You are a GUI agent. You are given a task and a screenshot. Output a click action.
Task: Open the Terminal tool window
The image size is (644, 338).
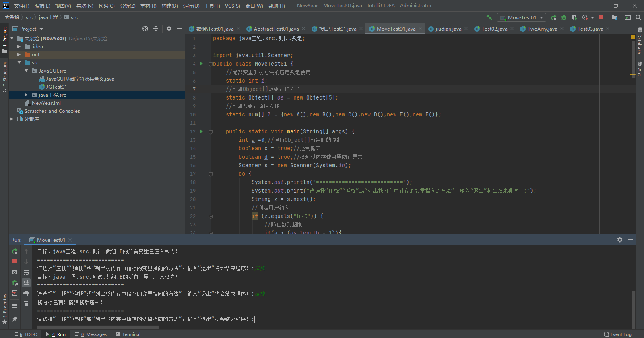128,334
